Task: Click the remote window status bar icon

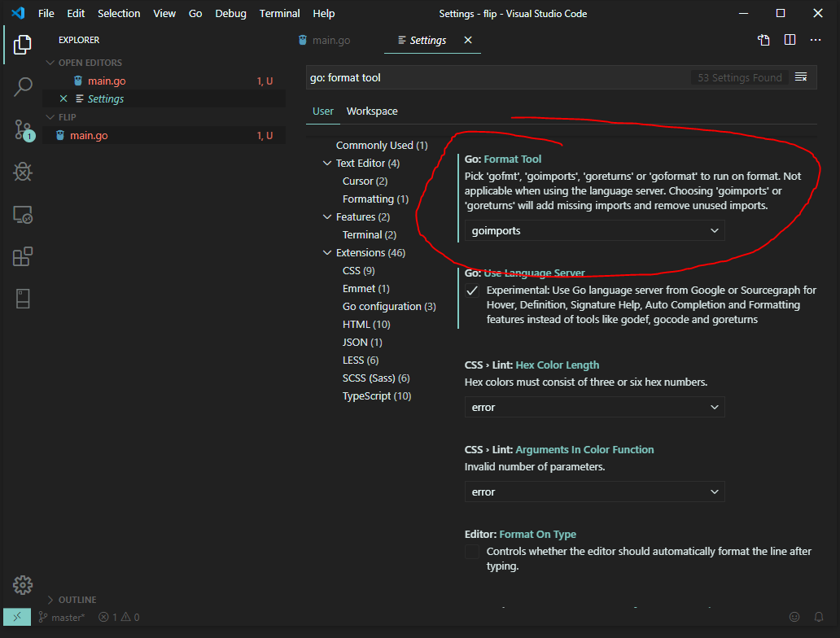Action: pos(17,617)
